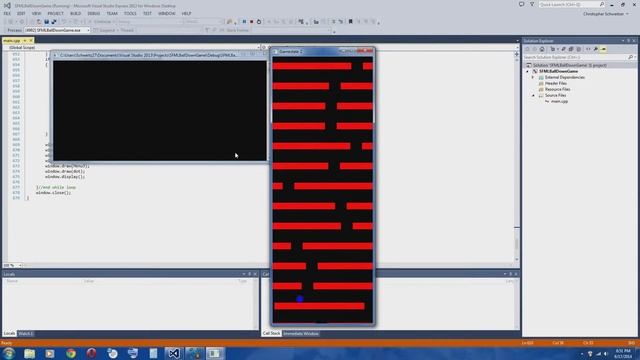Screen dimensions: 640x360
Task: Pin the Solution Explorer panel
Action: coord(629,41)
